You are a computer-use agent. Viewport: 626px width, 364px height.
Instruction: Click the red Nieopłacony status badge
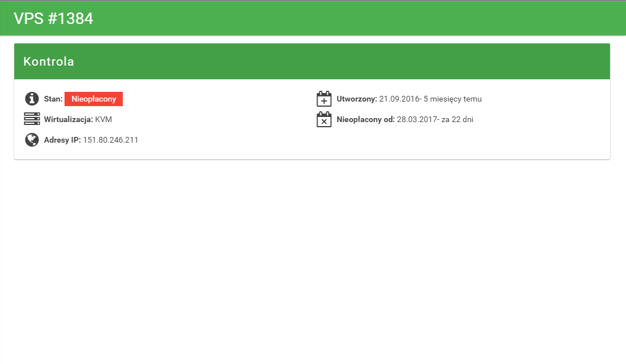pyautogui.click(x=94, y=99)
